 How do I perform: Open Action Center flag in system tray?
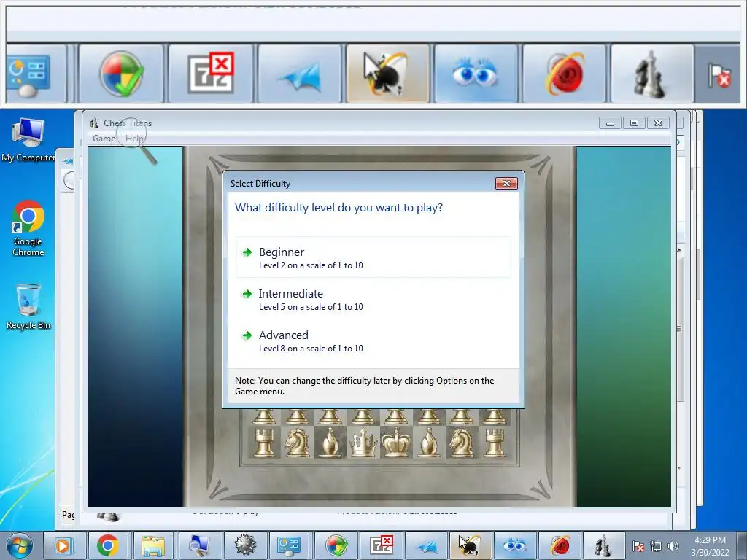pos(638,546)
